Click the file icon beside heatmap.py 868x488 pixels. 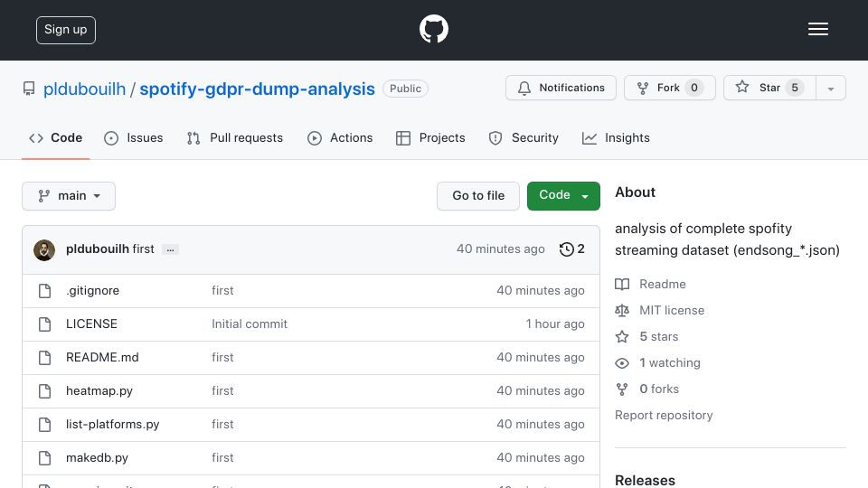pyautogui.click(x=45, y=391)
